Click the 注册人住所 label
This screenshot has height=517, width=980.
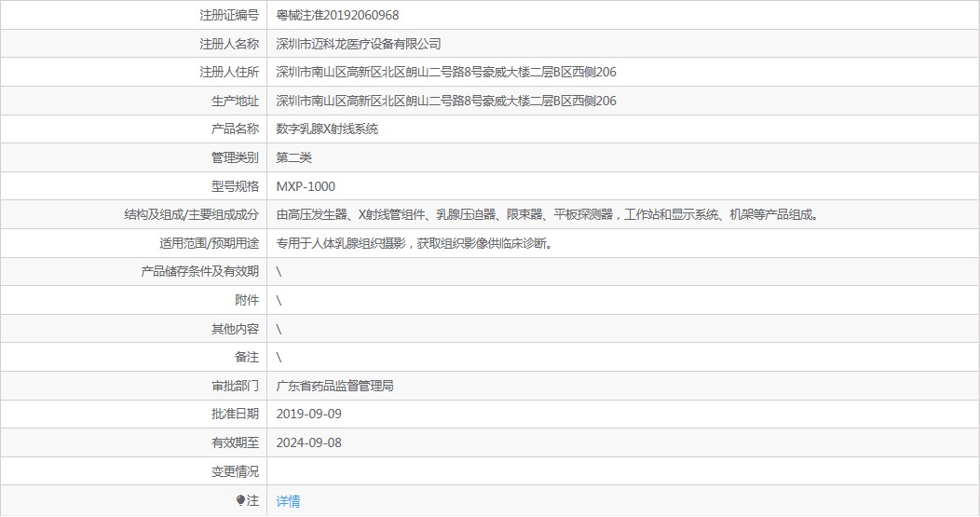click(x=229, y=72)
